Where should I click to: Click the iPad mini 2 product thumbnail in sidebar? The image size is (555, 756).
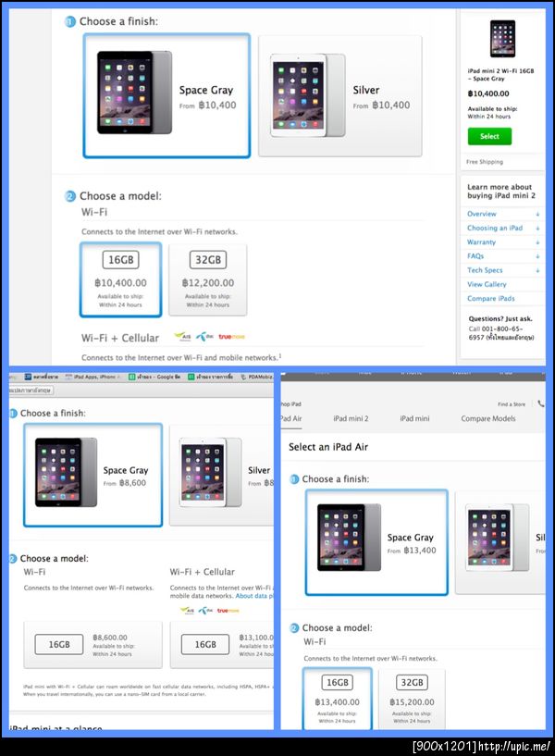(x=502, y=39)
